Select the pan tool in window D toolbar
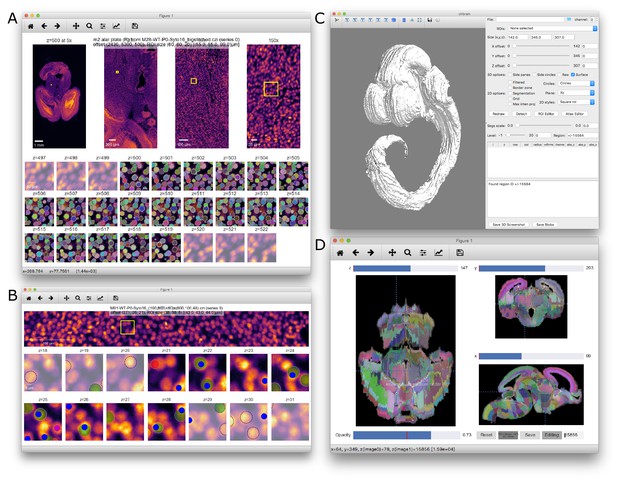The image size is (617, 480). 392,253
